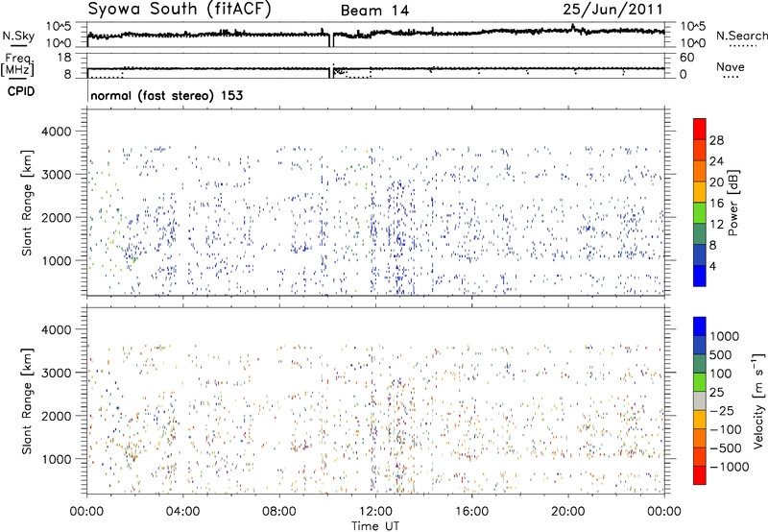Image resolution: width=768 pixels, height=532 pixels.
Task: Click the 'Velocity [m s-1]' colorbar label
Action: pyautogui.click(x=758, y=400)
